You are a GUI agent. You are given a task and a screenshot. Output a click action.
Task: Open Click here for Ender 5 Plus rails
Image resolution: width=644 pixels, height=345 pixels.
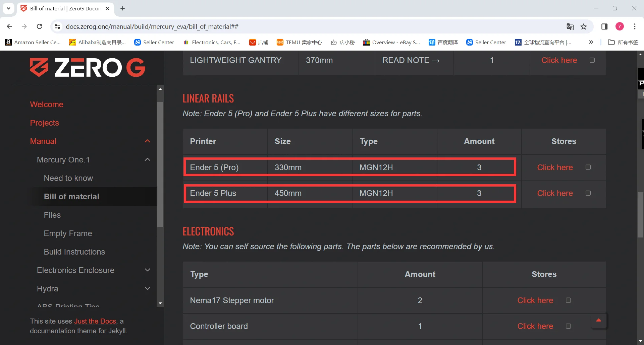pyautogui.click(x=555, y=193)
